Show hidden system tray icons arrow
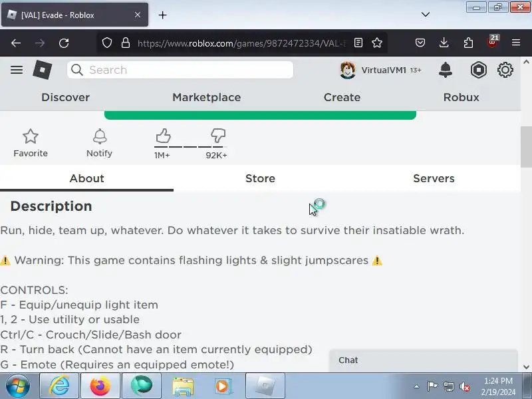 point(417,386)
